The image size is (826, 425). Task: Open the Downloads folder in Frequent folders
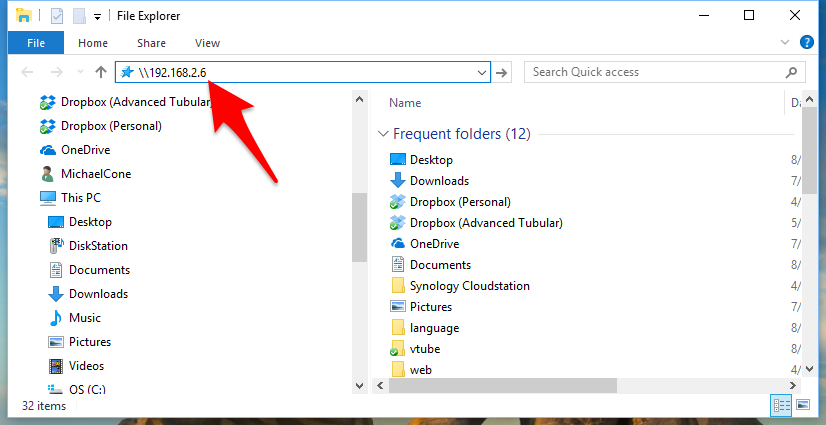[438, 181]
